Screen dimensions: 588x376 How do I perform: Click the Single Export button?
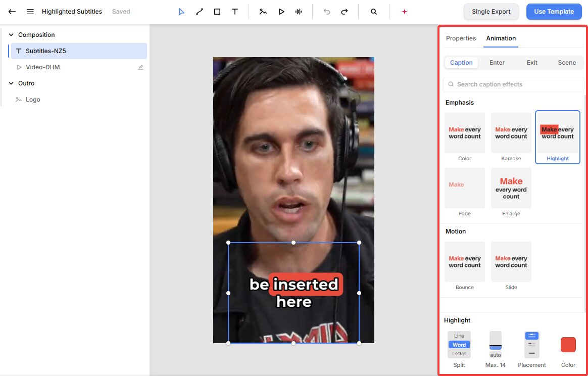[x=491, y=12]
